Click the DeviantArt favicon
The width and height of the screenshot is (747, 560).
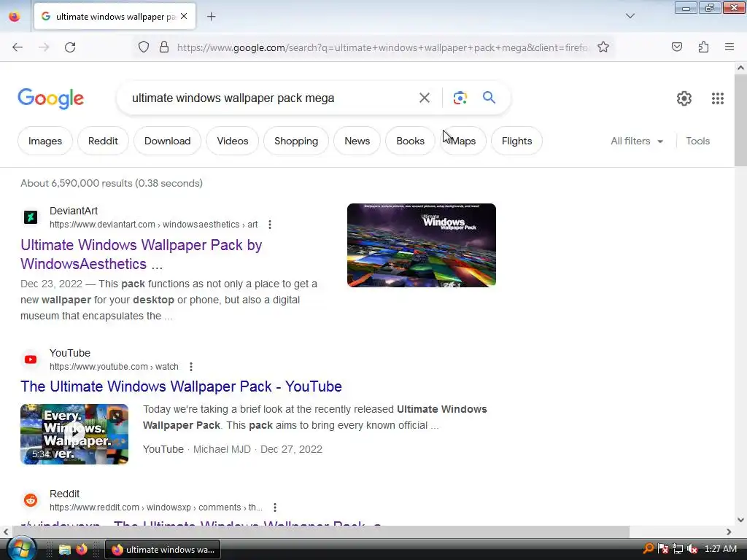31,217
